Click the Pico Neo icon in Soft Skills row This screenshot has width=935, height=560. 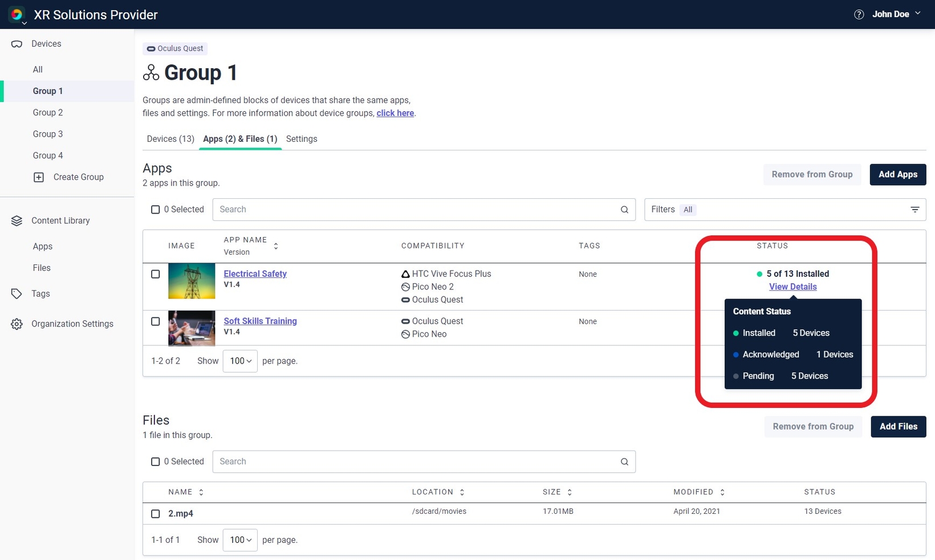click(x=405, y=334)
